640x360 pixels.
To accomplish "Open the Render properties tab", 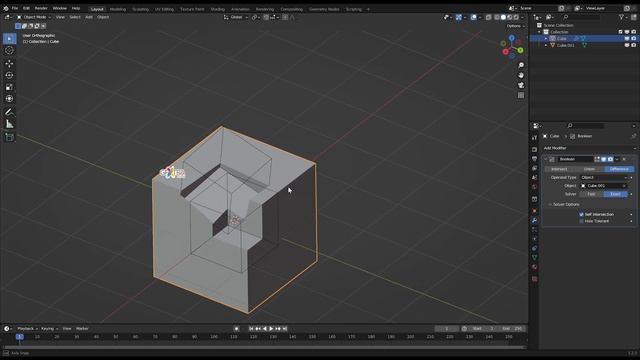I will click(535, 149).
